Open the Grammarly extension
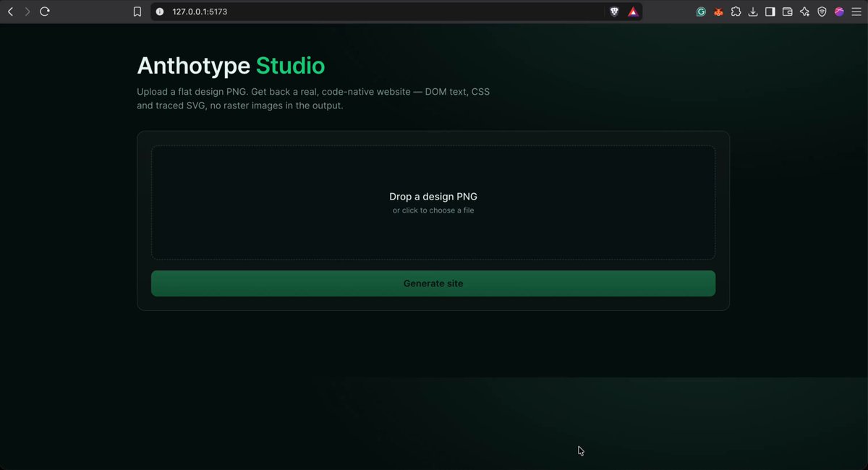The width and height of the screenshot is (868, 470). click(701, 12)
